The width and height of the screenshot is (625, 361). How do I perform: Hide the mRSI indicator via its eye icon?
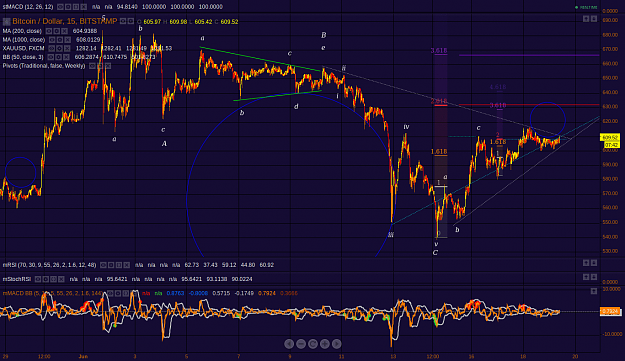[103, 265]
